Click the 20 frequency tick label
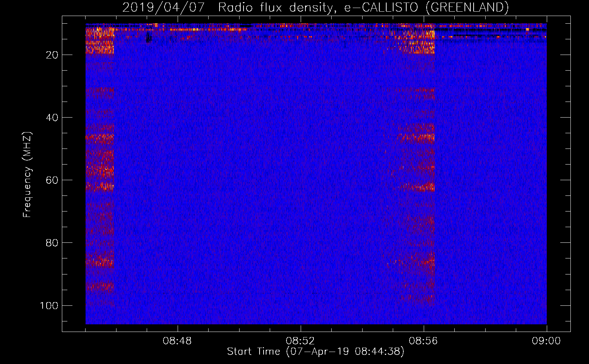 pos(52,55)
